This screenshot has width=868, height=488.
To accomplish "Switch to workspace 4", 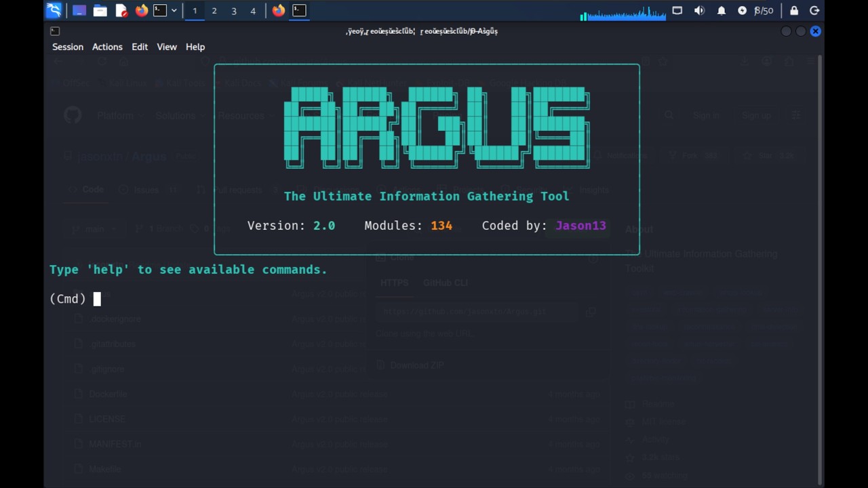I will pyautogui.click(x=253, y=10).
